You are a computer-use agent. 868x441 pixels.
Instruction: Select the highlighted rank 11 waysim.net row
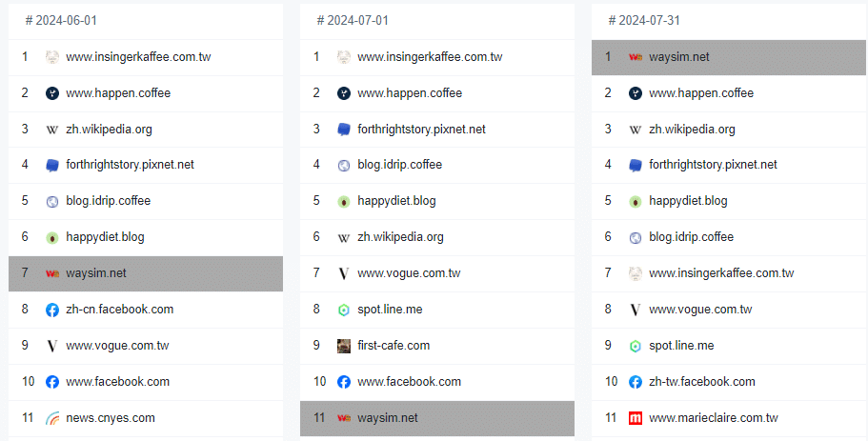tap(436, 418)
